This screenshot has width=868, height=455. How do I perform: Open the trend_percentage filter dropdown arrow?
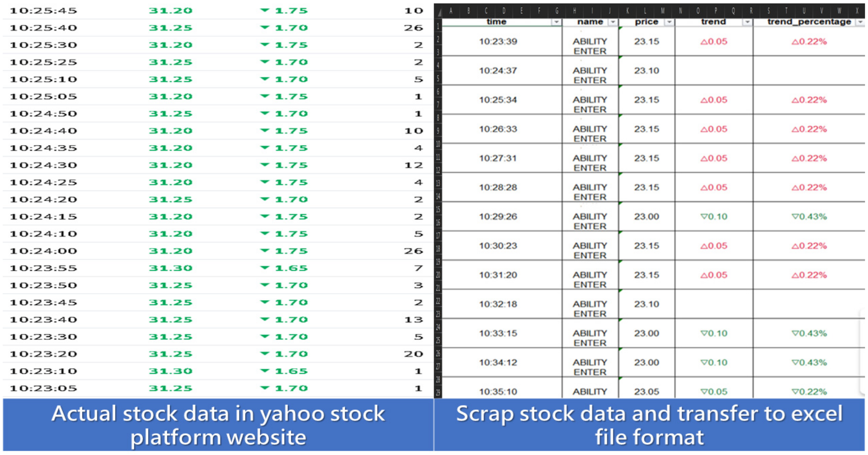[x=860, y=22]
